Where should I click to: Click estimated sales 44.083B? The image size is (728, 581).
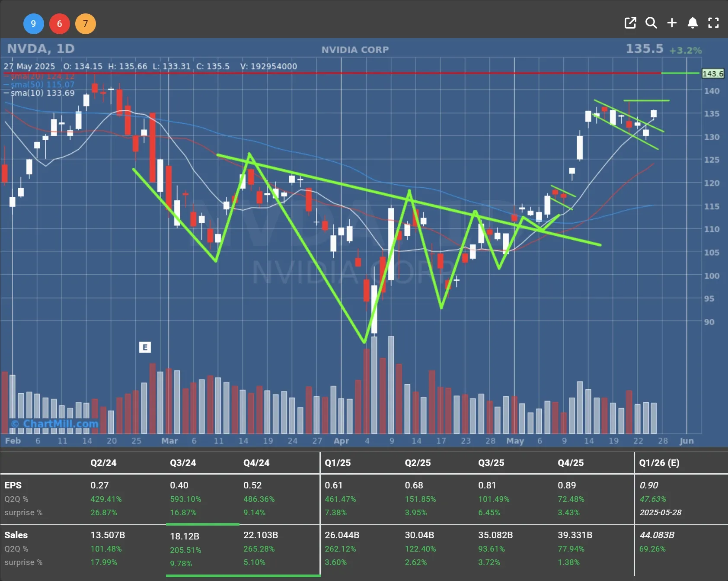point(657,535)
